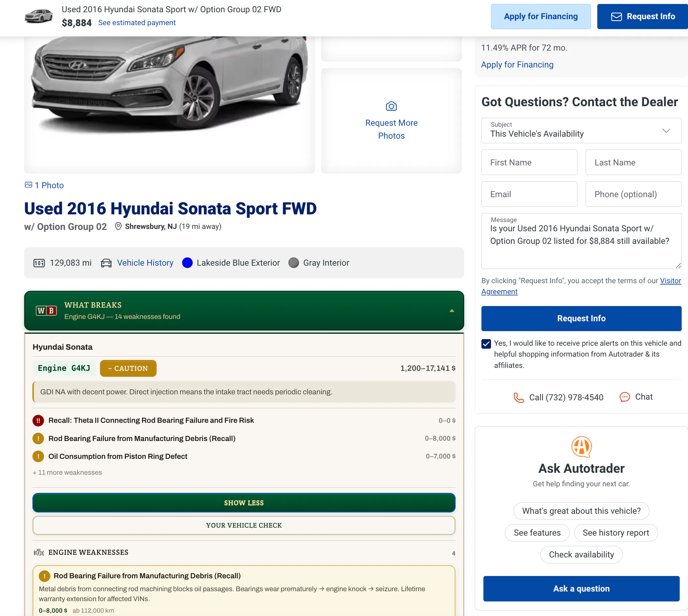Click the envelope icon in header Request Info

pos(616,17)
